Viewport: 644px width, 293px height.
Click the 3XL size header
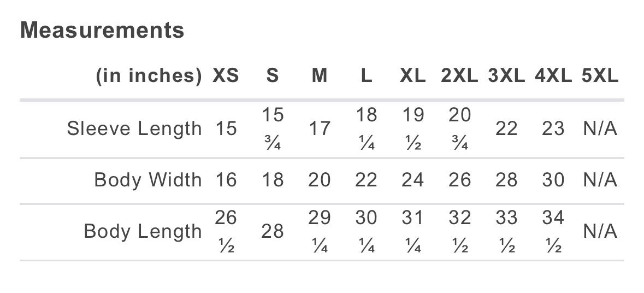pos(506,76)
